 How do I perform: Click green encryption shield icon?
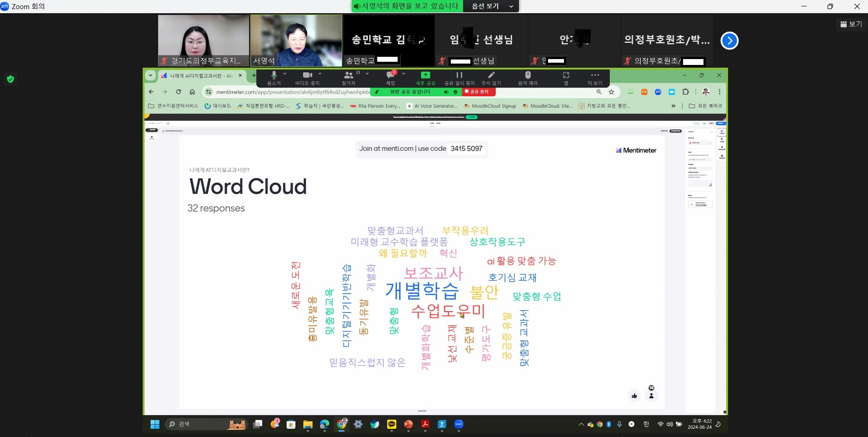tap(10, 79)
